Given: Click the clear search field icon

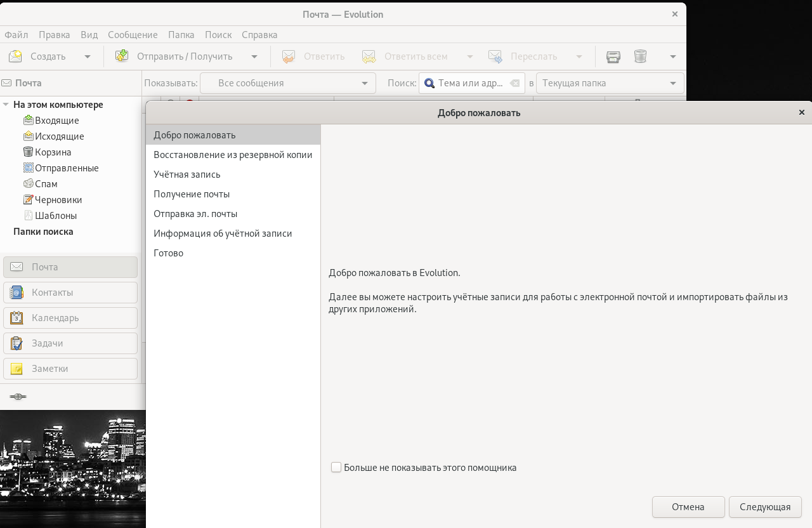Looking at the screenshot, I should 514,83.
